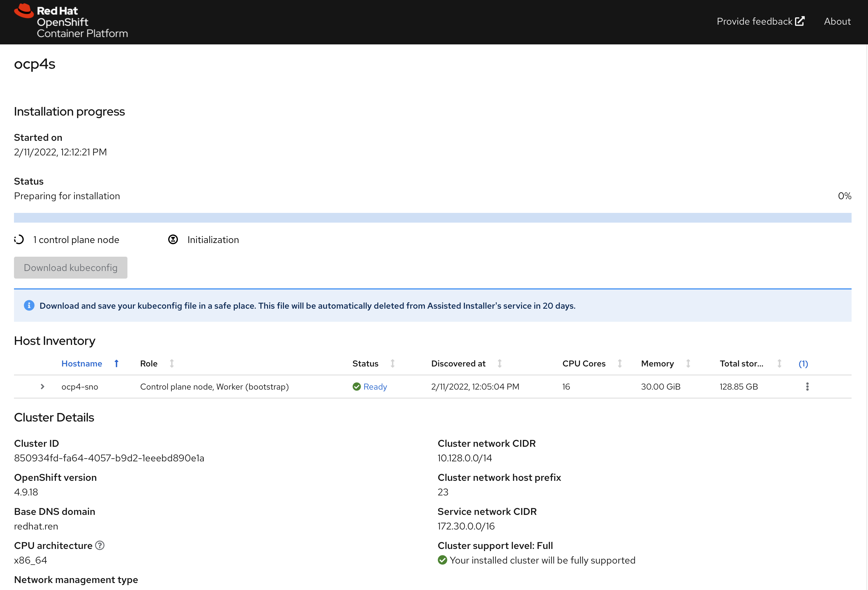Open the About menu item

point(837,22)
